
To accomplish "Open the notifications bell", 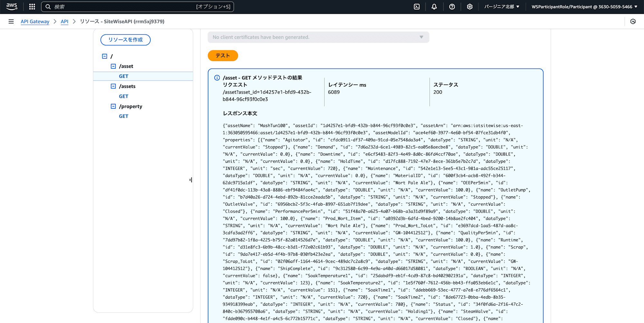I will 434,7.
